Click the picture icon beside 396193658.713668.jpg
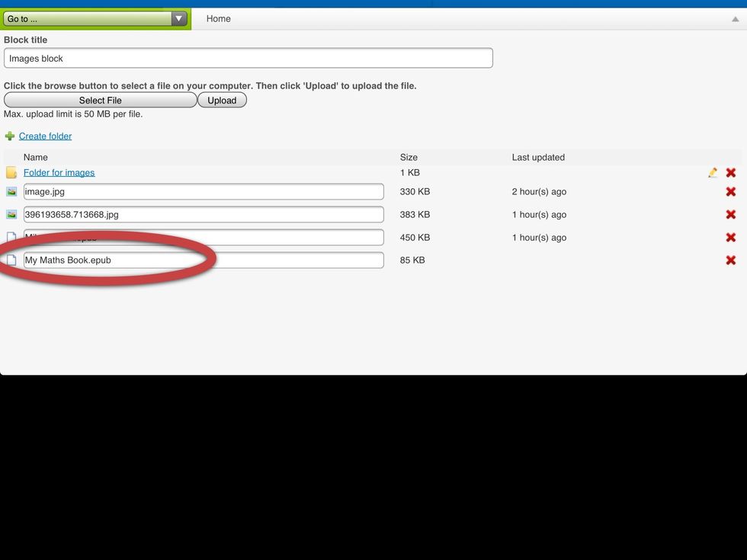This screenshot has width=747, height=560. click(11, 214)
